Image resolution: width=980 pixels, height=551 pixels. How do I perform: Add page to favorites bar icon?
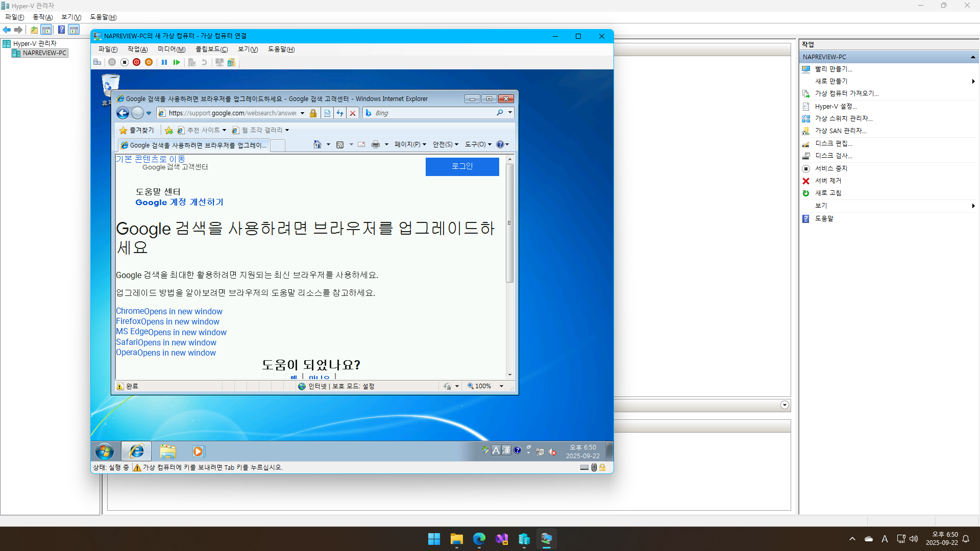point(169,130)
